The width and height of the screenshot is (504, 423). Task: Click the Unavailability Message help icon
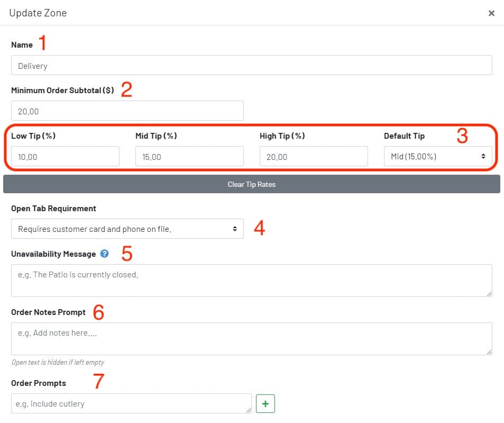point(104,254)
